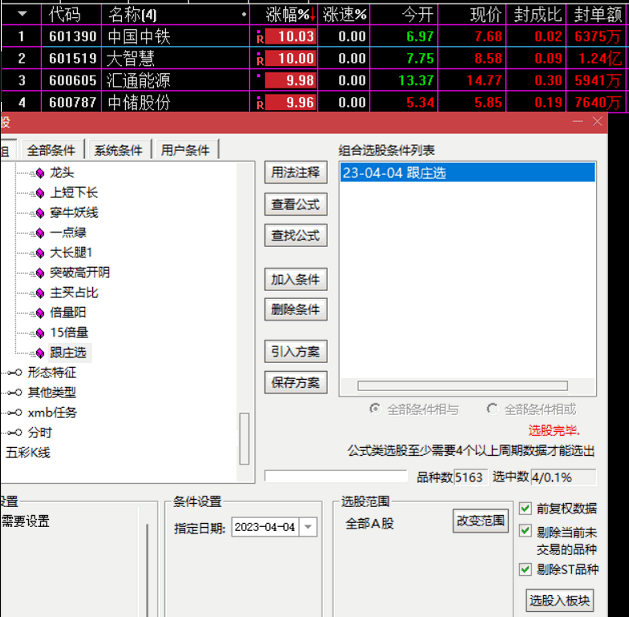
Task: Select condition 23-04-04 跟庄选 in list
Action: (x=467, y=173)
